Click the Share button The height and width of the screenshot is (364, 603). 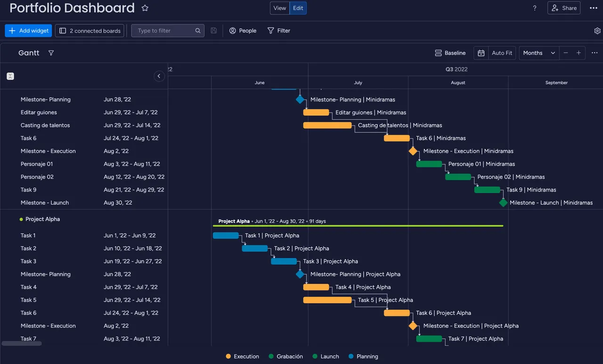pos(564,8)
